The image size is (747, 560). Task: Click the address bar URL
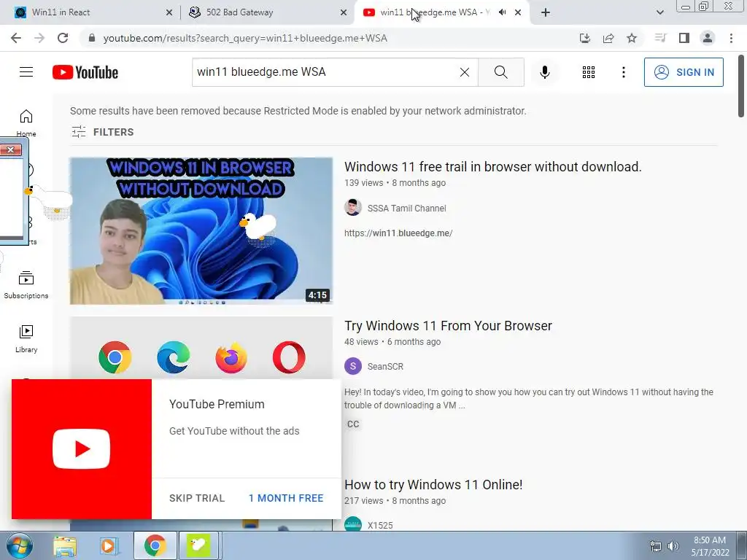[245, 38]
